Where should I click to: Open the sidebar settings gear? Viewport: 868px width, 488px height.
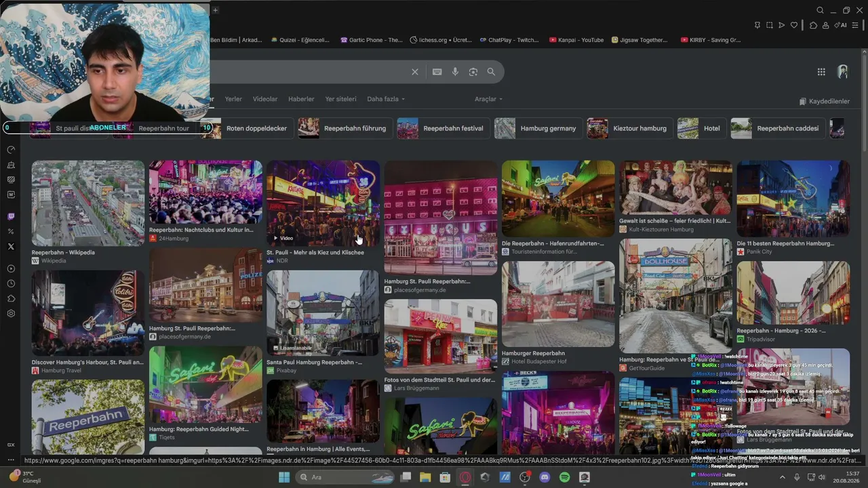point(11,314)
